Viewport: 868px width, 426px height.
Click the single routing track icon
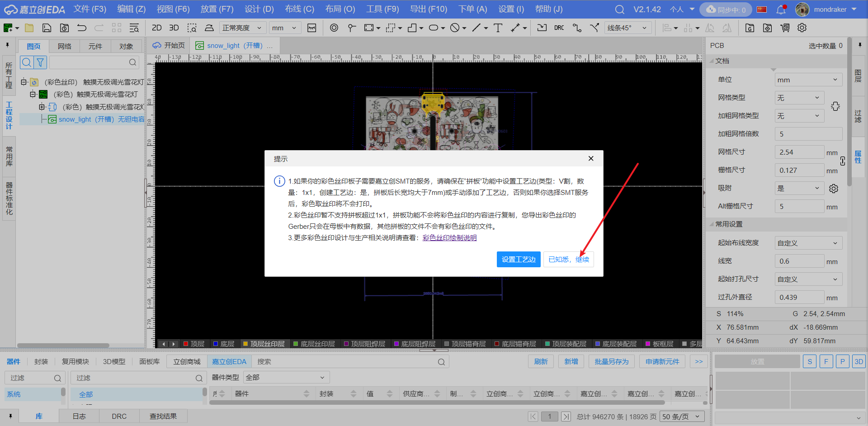tap(577, 28)
